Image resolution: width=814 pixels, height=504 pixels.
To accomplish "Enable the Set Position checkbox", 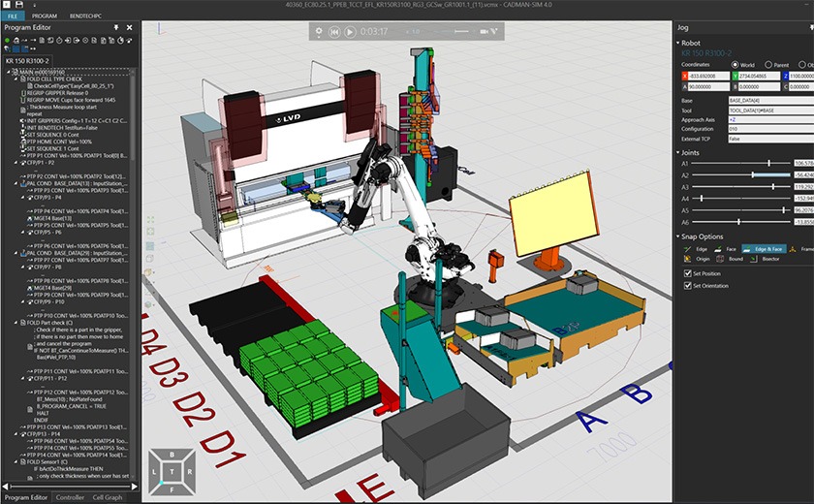I will pos(687,274).
